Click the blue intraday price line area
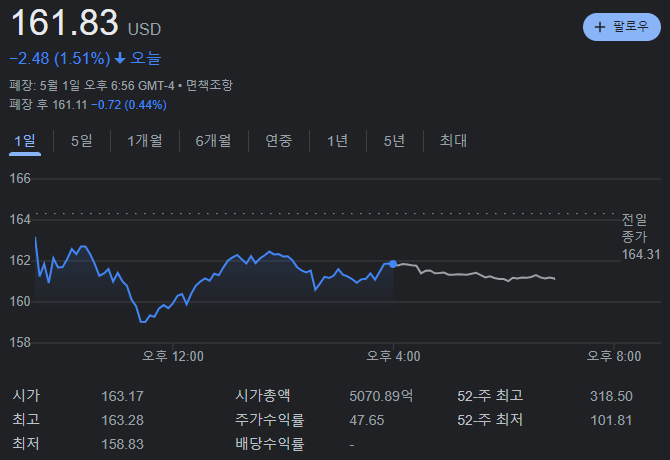This screenshot has height=460, width=670. [214, 278]
